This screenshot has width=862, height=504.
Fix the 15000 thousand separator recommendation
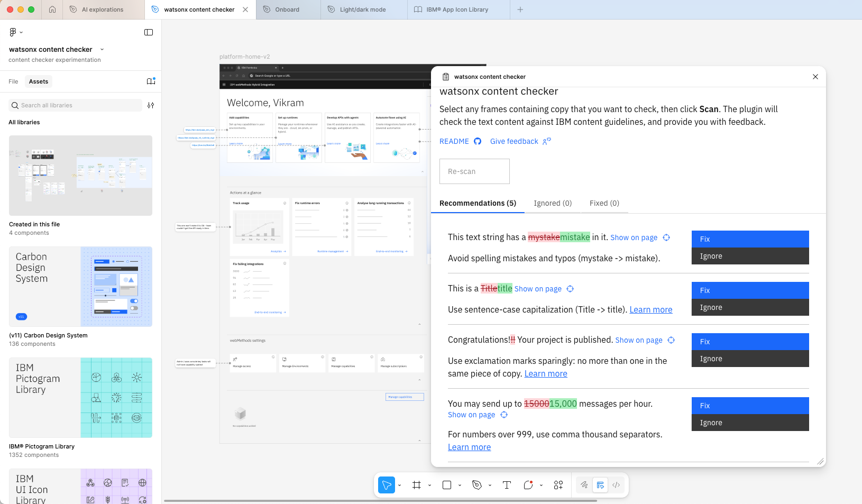[x=750, y=406]
